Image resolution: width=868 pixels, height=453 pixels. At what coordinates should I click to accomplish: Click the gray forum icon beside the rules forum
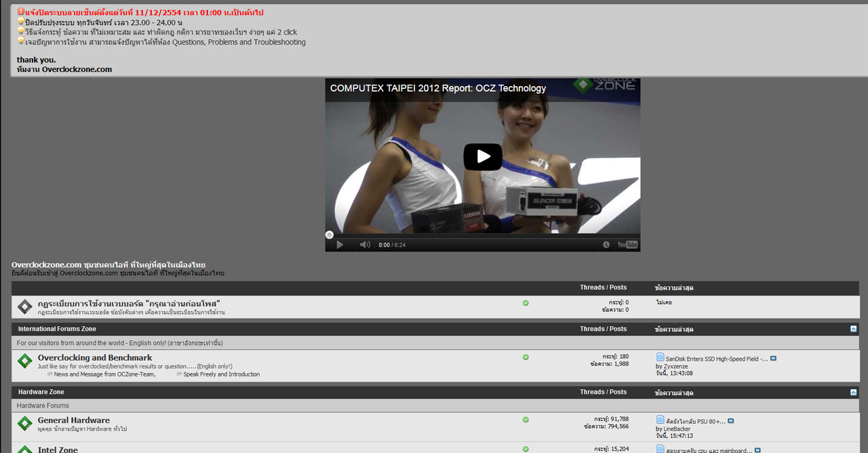pos(24,307)
